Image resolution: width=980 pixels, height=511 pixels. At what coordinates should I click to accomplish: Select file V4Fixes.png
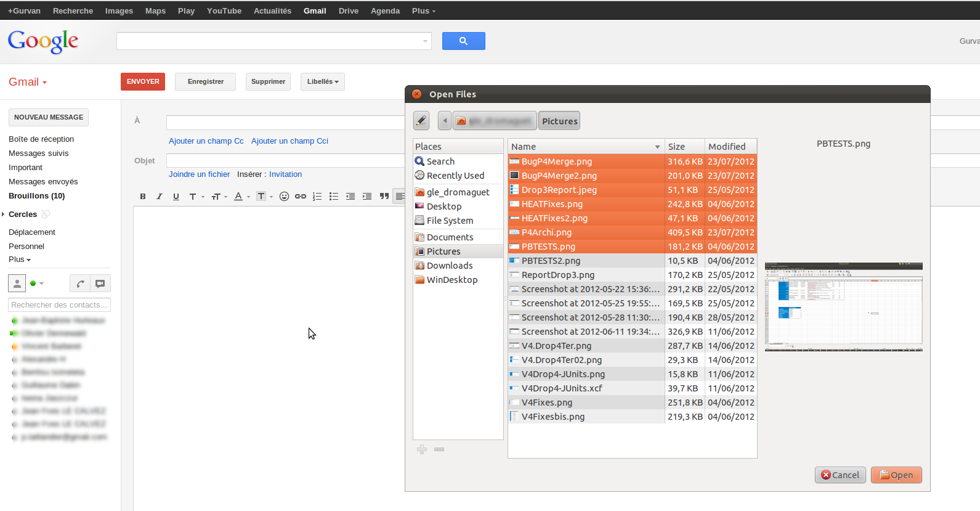coord(633,403)
